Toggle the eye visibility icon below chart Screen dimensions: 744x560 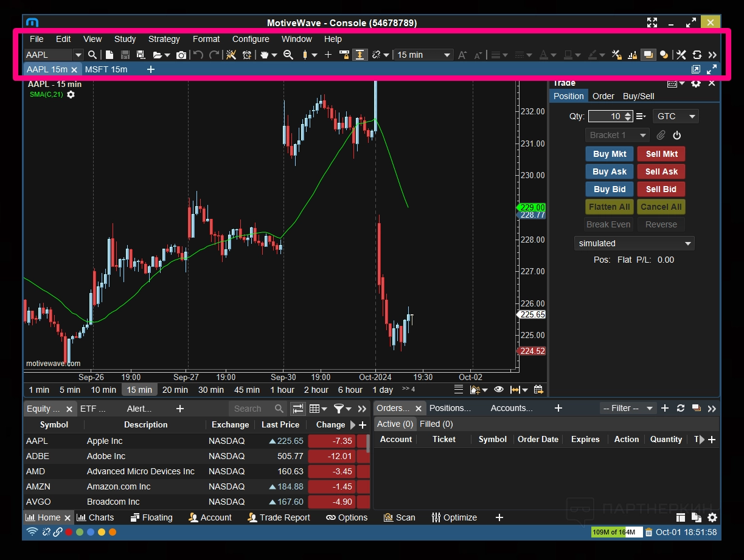(x=499, y=390)
